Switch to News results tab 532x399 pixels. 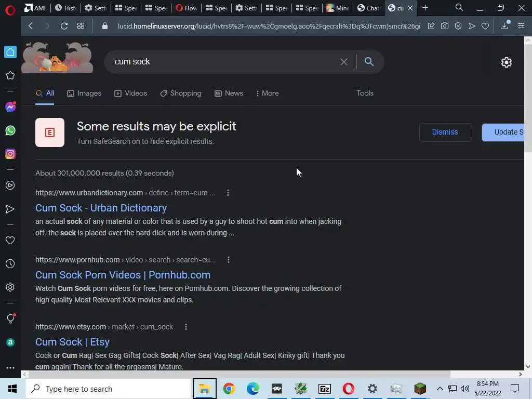tap(229, 94)
